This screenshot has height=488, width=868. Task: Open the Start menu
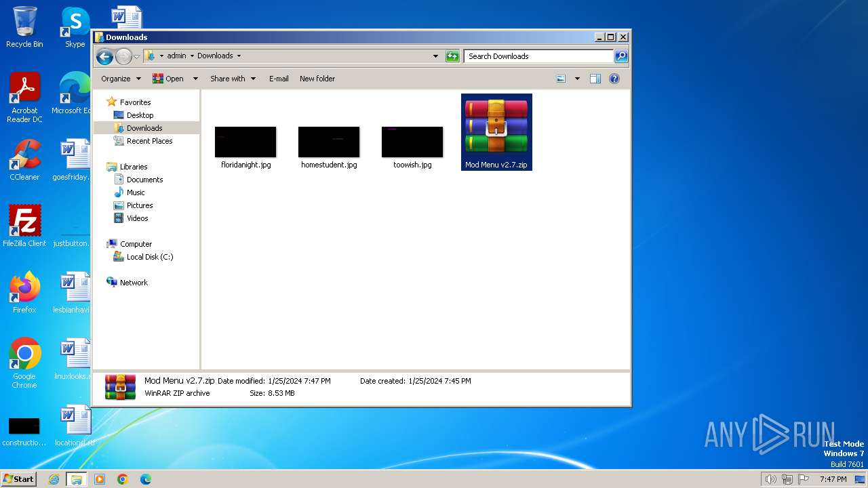pos(18,479)
